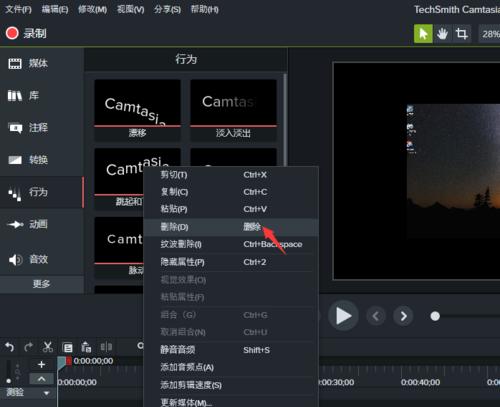The height and width of the screenshot is (407, 500).
Task: Step to previous frame with left chevron
Action: (x=376, y=316)
